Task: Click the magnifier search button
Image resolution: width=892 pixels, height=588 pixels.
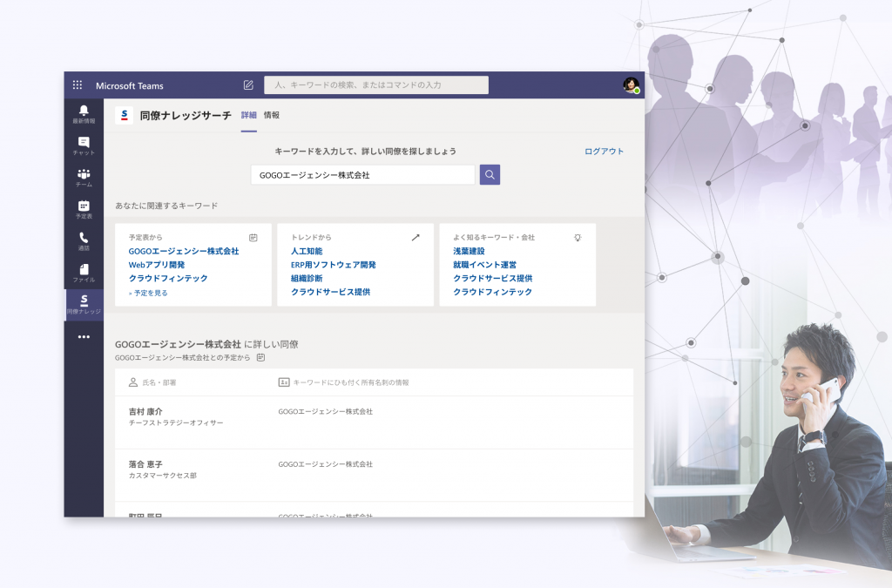Action: click(x=490, y=174)
